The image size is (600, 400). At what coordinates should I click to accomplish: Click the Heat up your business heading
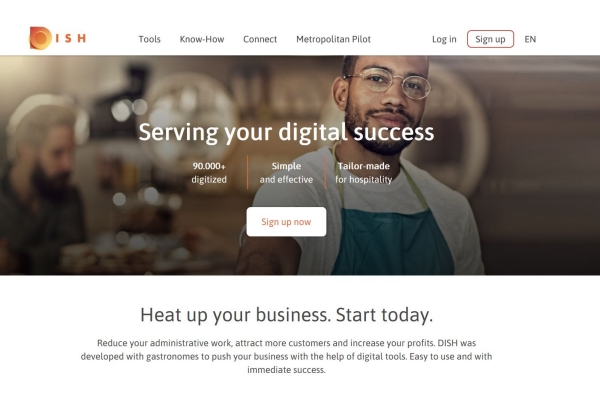click(286, 315)
